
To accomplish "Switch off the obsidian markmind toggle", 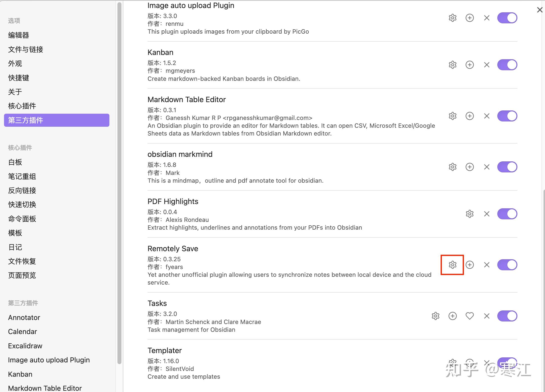I will pyautogui.click(x=507, y=167).
